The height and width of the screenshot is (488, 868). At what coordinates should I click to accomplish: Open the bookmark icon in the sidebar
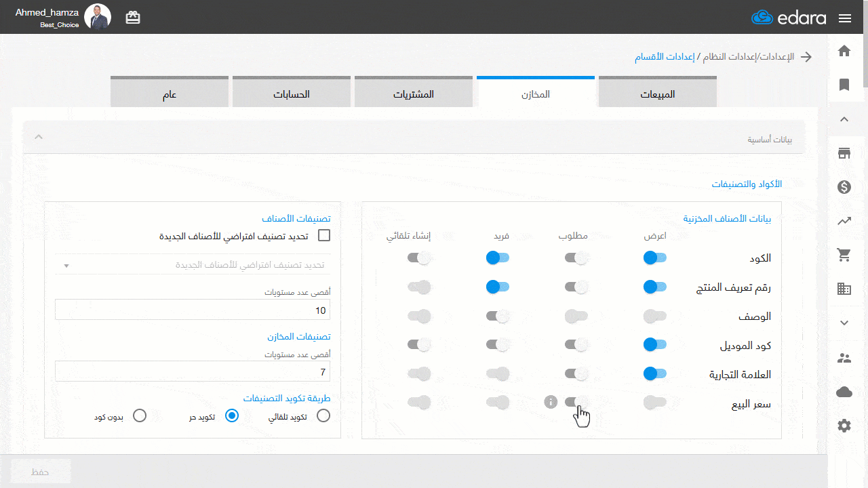[844, 85]
